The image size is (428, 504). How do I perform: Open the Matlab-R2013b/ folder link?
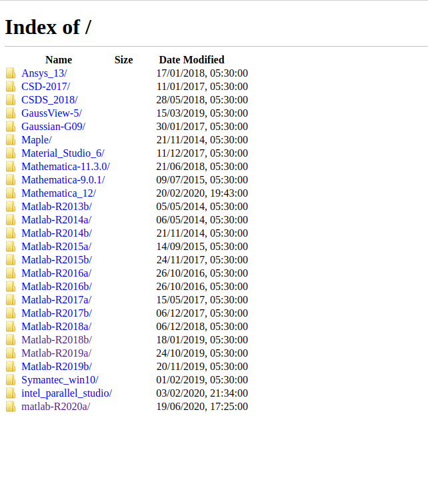coord(57,207)
